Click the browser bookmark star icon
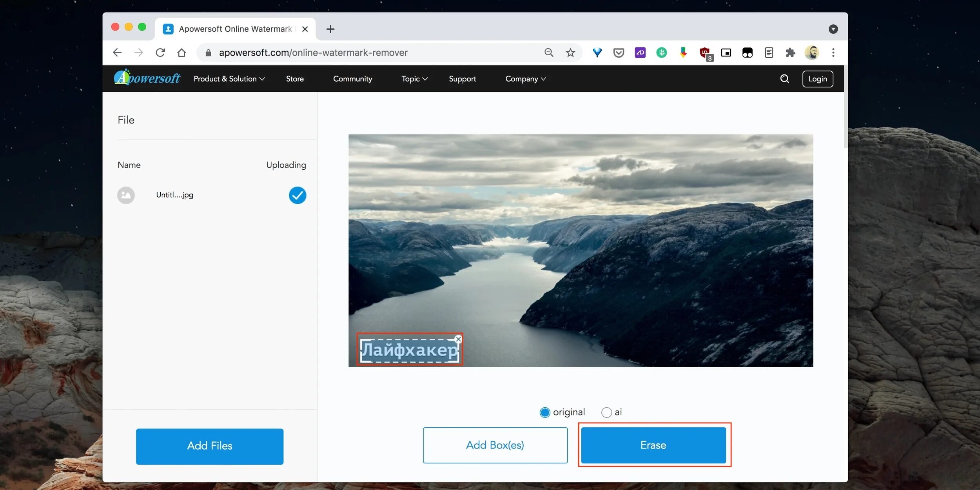Image resolution: width=980 pixels, height=490 pixels. click(x=570, y=53)
